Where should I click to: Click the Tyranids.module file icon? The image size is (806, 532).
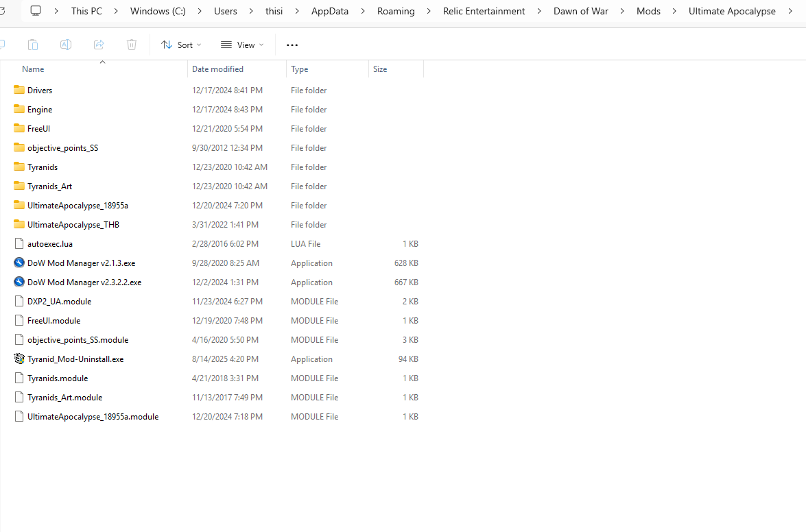pos(19,378)
